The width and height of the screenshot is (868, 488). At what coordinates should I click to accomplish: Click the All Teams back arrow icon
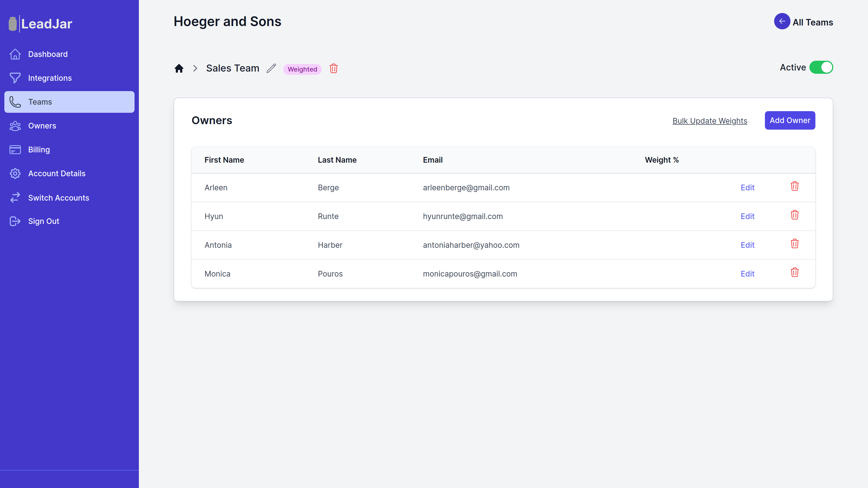pyautogui.click(x=782, y=22)
